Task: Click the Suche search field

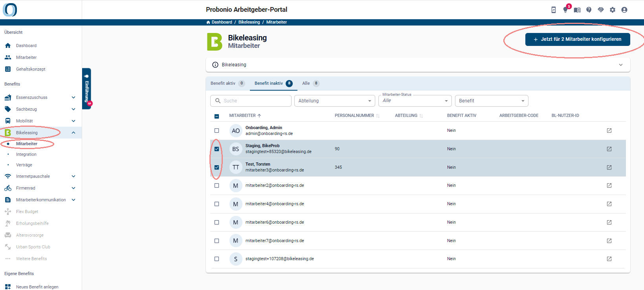Action: [x=251, y=101]
